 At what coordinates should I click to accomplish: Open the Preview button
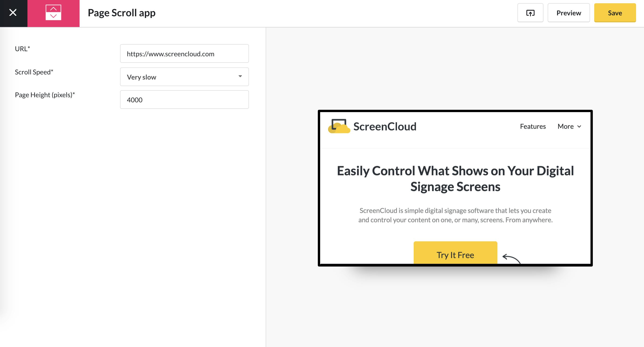click(x=568, y=13)
